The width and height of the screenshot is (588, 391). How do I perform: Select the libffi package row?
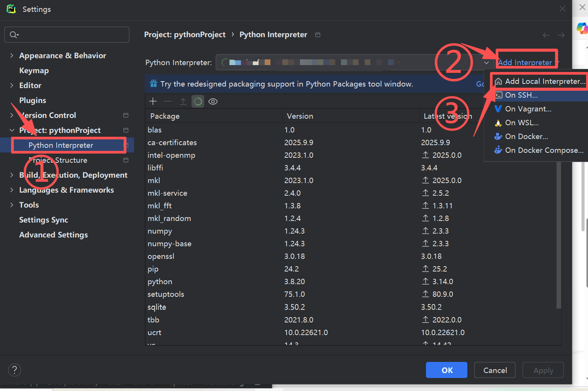point(351,168)
